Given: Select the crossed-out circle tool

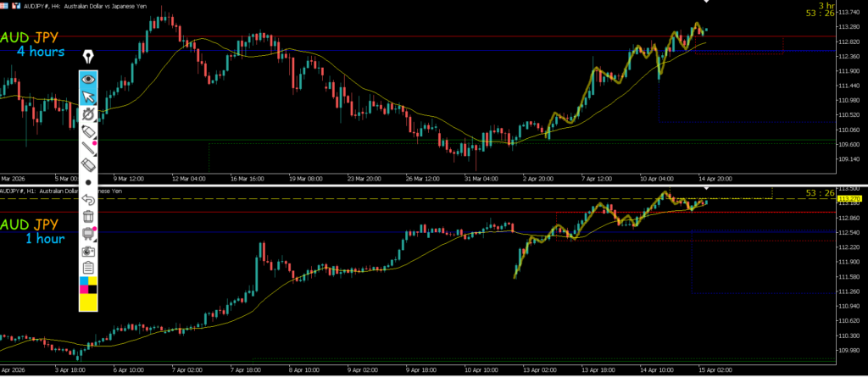Looking at the screenshot, I should (x=88, y=114).
